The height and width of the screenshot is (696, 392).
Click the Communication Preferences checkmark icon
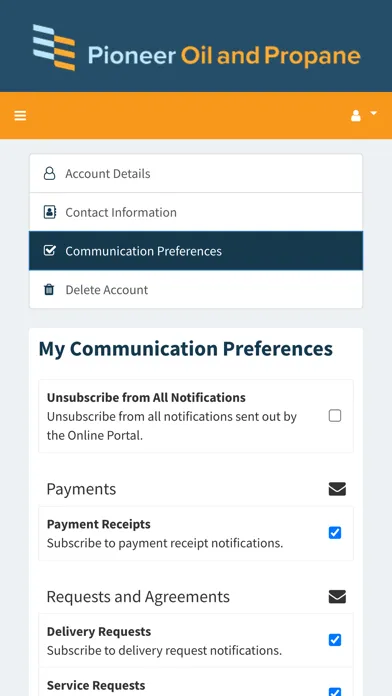click(x=50, y=251)
